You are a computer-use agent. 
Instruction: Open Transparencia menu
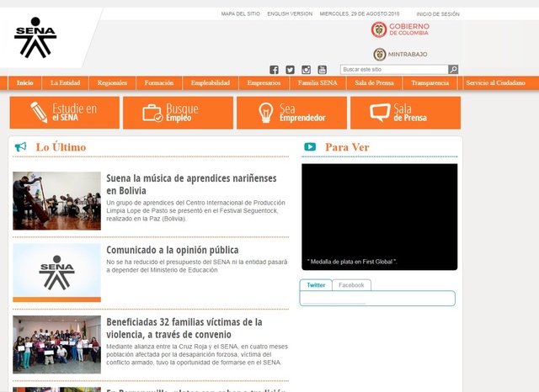coord(430,82)
